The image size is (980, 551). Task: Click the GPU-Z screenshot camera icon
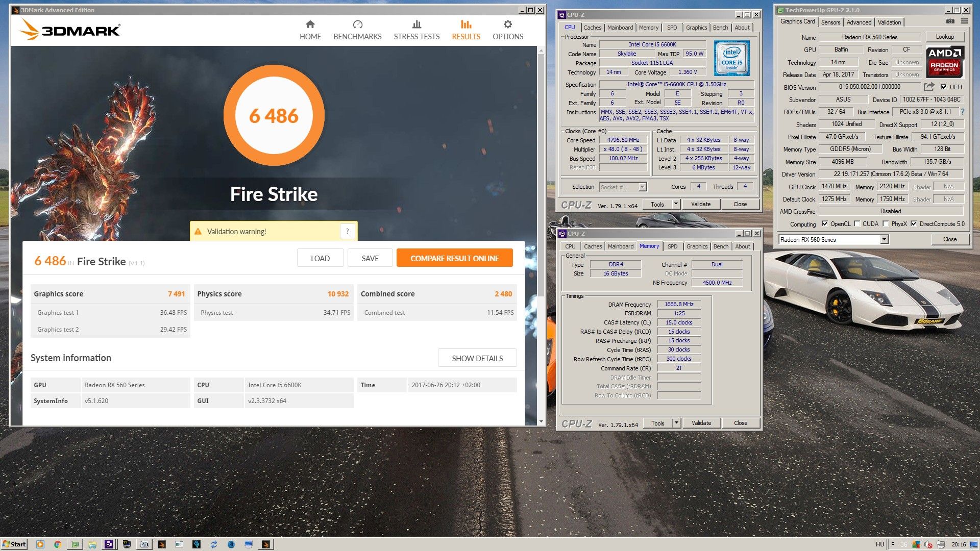click(x=950, y=21)
